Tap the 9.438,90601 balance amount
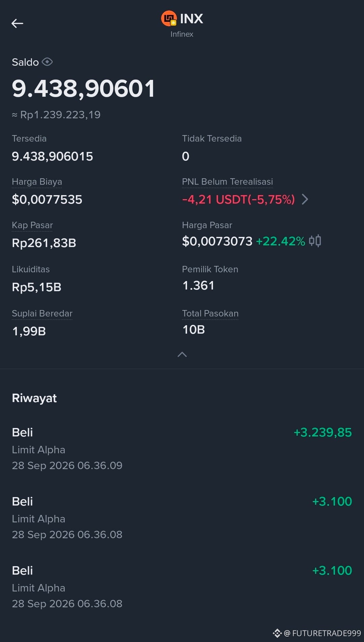Screen dimensions: 364x642 coord(83,89)
